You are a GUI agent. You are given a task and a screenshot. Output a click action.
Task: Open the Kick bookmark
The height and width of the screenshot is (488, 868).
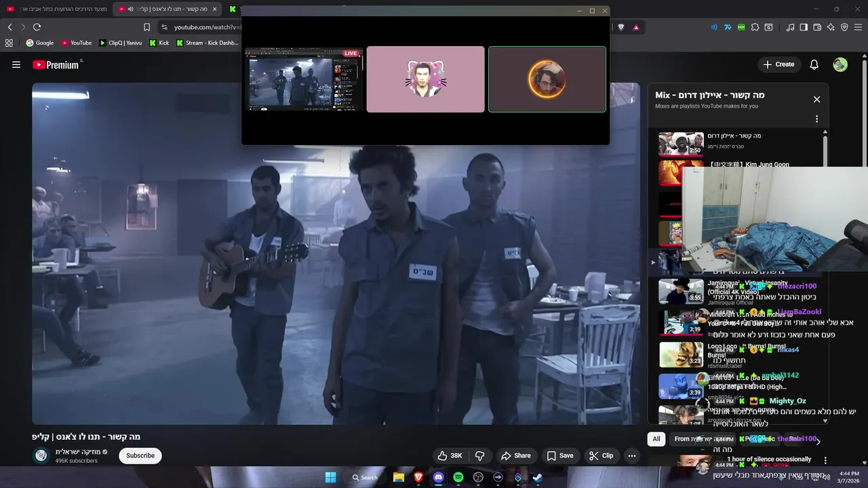coord(159,43)
